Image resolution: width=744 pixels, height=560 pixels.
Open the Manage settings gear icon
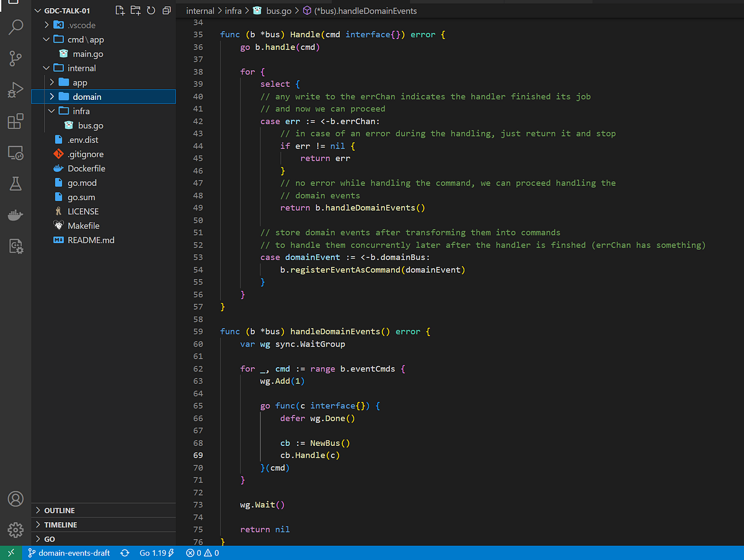tap(15, 530)
